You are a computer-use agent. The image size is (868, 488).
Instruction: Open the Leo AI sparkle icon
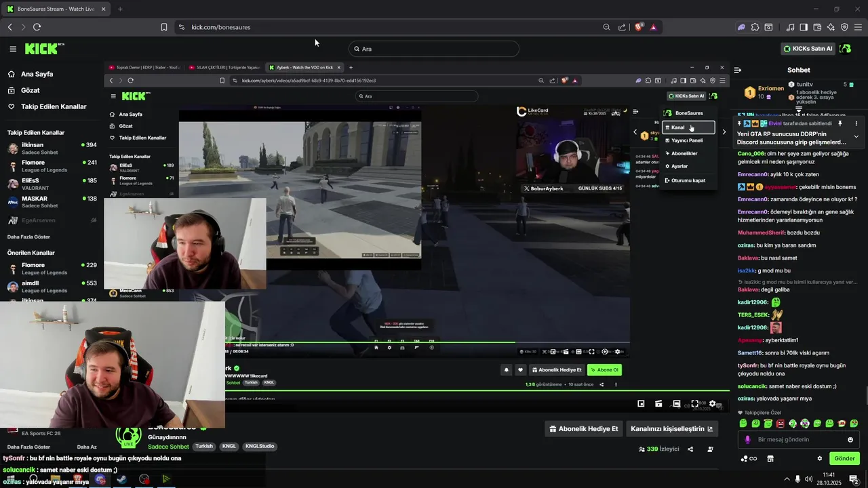point(831,27)
